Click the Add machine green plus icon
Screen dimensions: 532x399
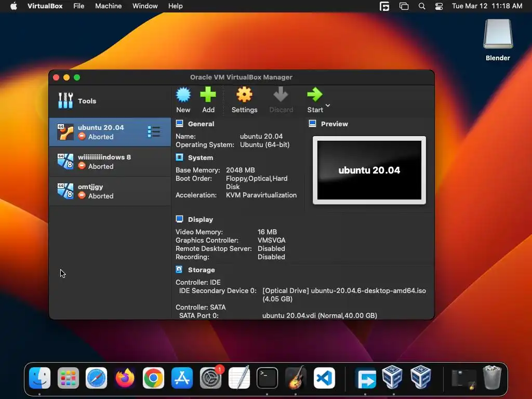[x=208, y=95]
